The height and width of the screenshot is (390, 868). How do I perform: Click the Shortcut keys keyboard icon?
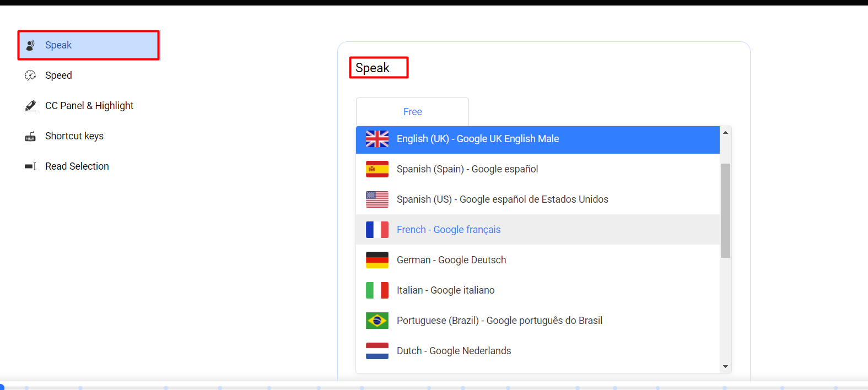pos(30,137)
